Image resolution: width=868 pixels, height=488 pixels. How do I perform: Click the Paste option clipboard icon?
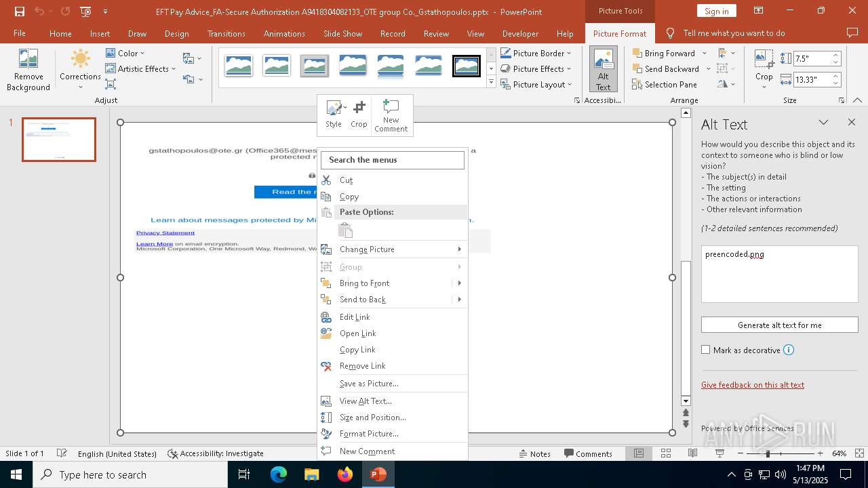click(346, 230)
